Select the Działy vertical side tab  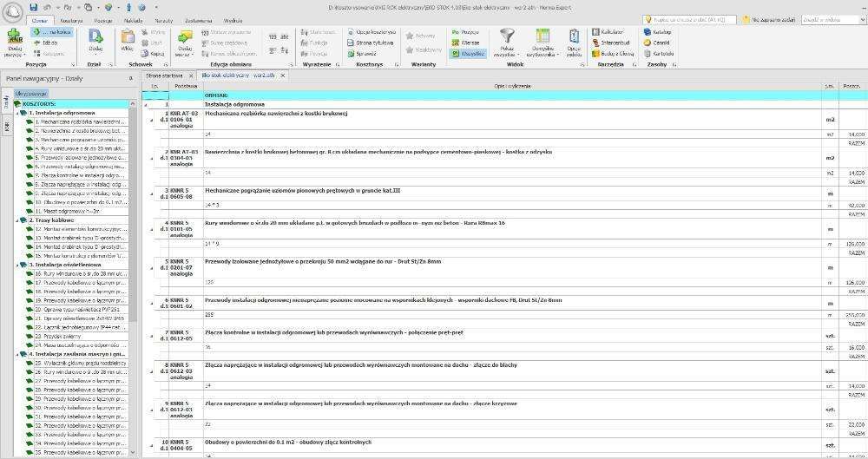(6, 102)
